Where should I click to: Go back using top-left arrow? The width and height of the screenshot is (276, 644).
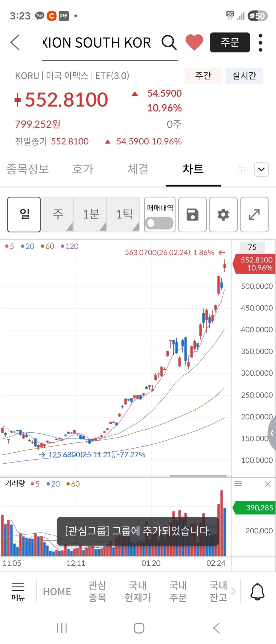click(x=15, y=42)
